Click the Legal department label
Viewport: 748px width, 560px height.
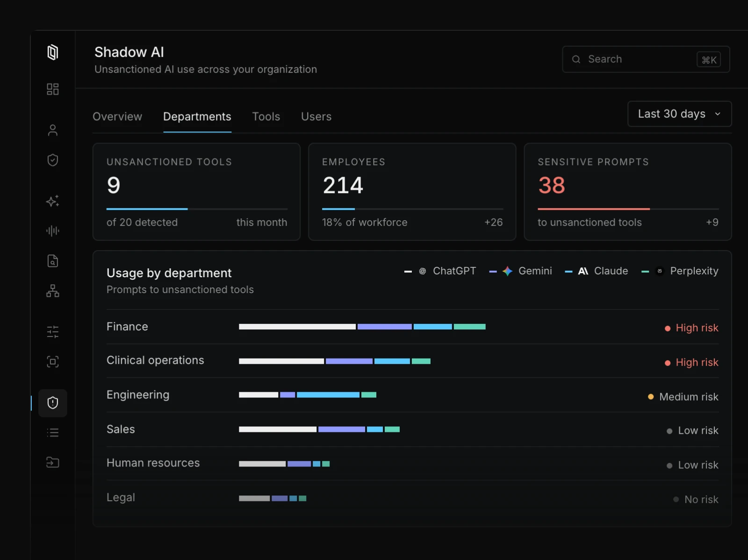pyautogui.click(x=121, y=498)
